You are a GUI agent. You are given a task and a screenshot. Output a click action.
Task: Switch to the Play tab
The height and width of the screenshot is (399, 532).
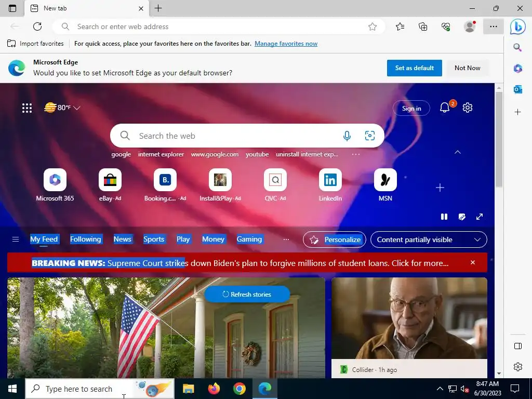tap(183, 239)
